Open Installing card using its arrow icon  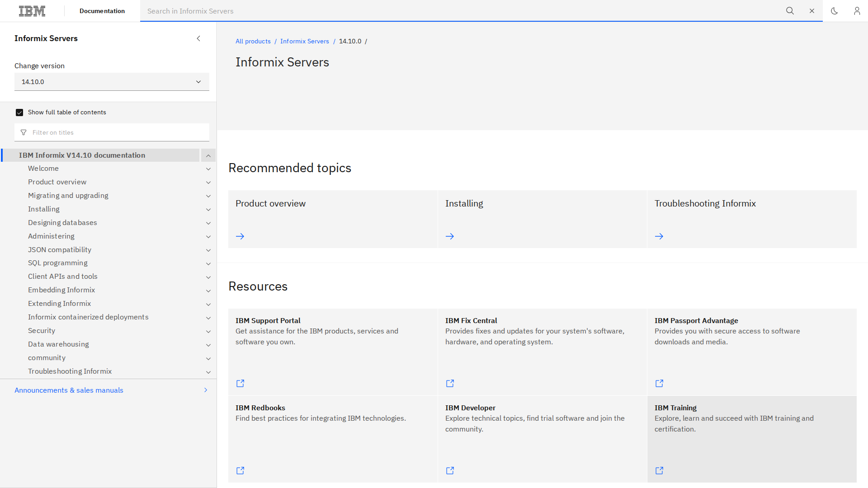(x=449, y=236)
